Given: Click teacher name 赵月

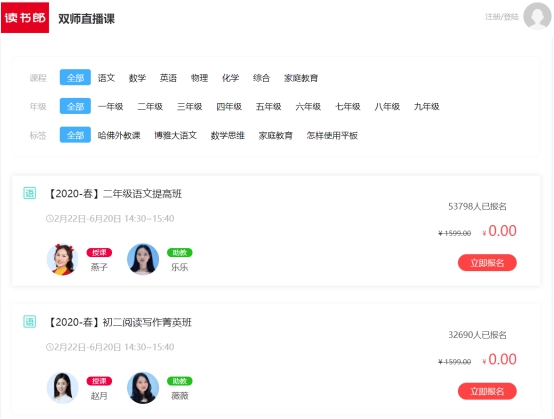Looking at the screenshot, I should coord(99,396).
